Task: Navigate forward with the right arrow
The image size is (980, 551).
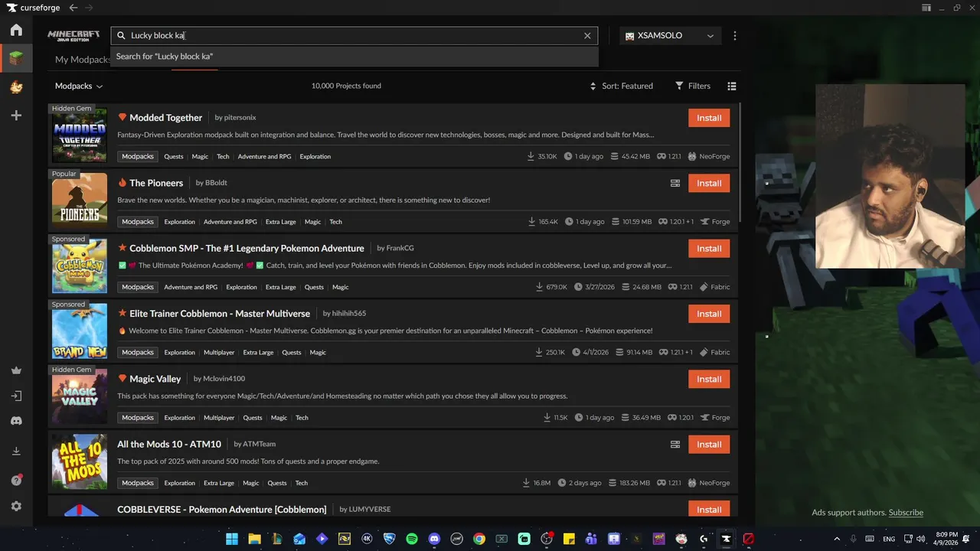Action: tap(89, 8)
